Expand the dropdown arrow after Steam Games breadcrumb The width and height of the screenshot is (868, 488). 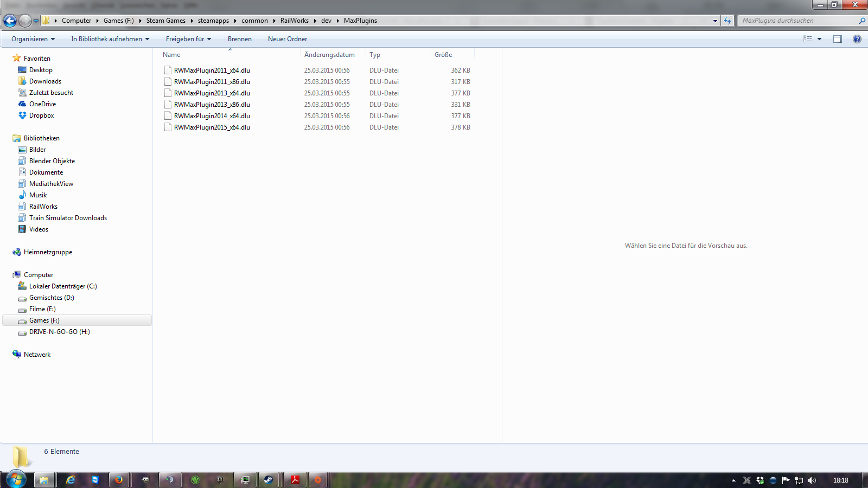(x=192, y=21)
